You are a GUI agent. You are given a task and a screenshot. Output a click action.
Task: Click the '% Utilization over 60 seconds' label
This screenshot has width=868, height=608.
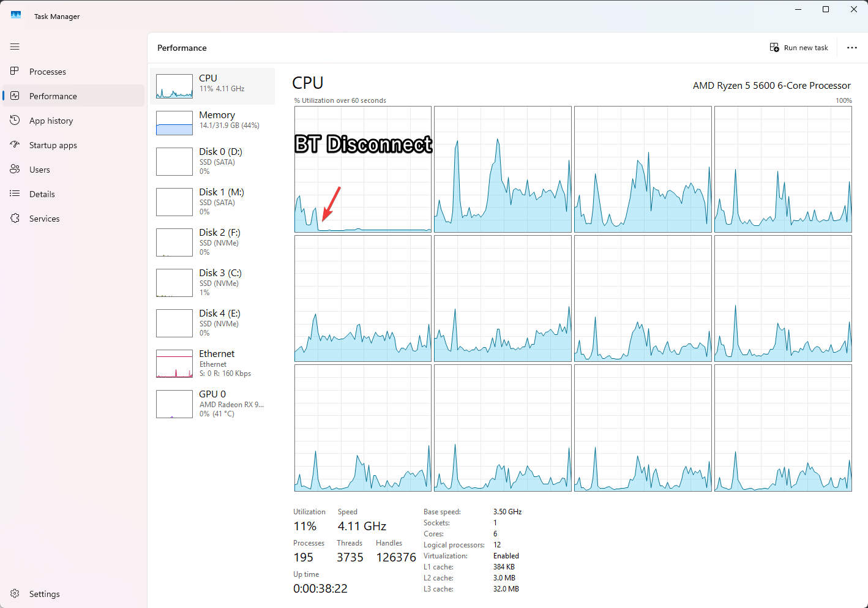pyautogui.click(x=340, y=100)
